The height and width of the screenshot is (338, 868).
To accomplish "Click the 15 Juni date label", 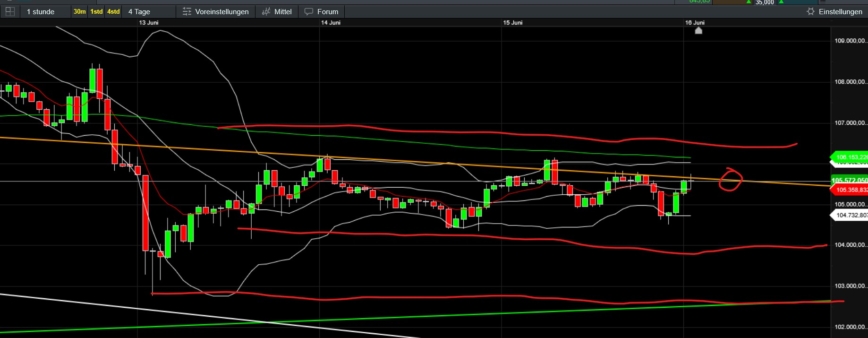I will (x=513, y=23).
